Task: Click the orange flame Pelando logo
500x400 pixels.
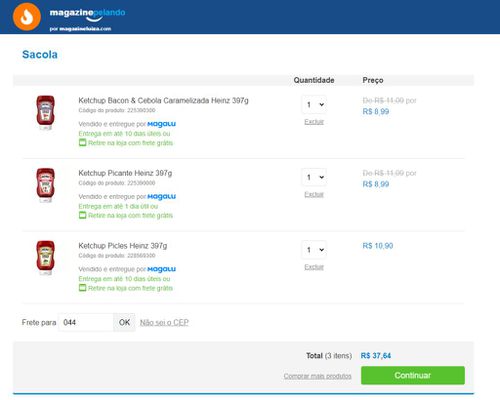Action: point(27,17)
